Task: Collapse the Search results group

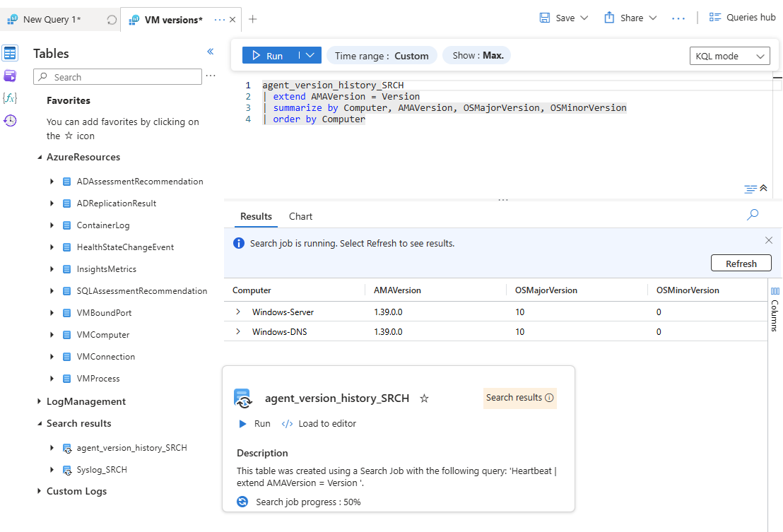Action: [40, 423]
